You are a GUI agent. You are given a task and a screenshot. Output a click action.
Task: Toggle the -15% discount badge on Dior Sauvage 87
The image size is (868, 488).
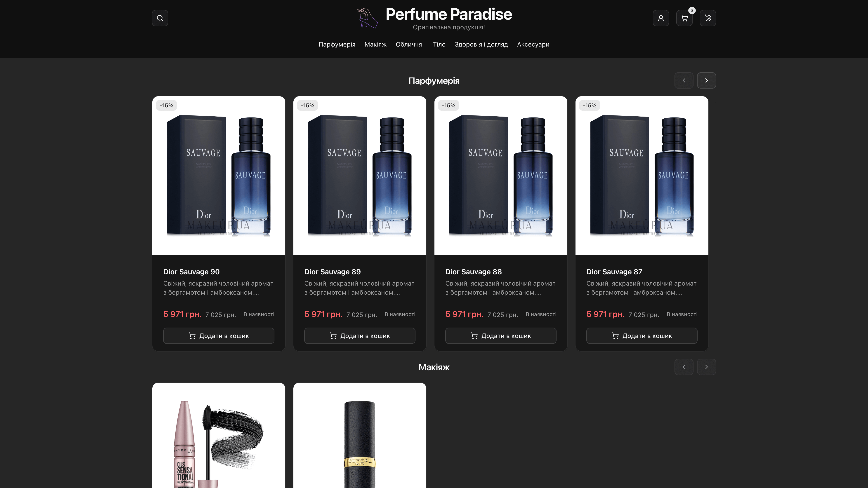(589, 105)
